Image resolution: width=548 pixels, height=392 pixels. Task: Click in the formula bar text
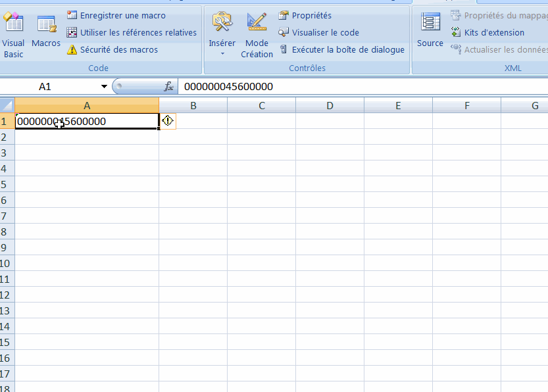329,87
